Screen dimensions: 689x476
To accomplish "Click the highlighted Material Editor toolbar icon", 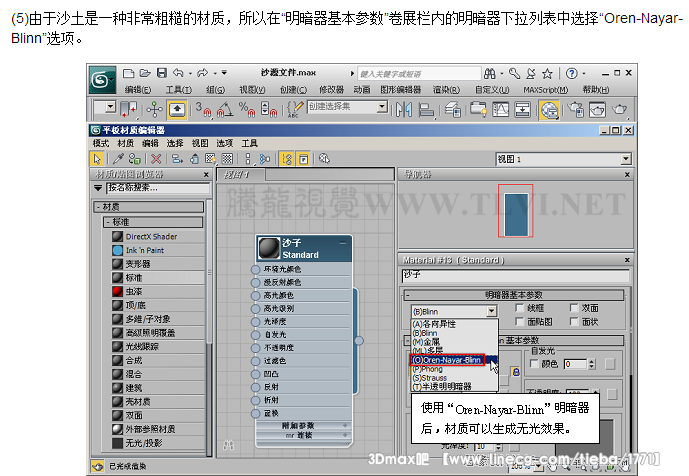I will tap(549, 109).
